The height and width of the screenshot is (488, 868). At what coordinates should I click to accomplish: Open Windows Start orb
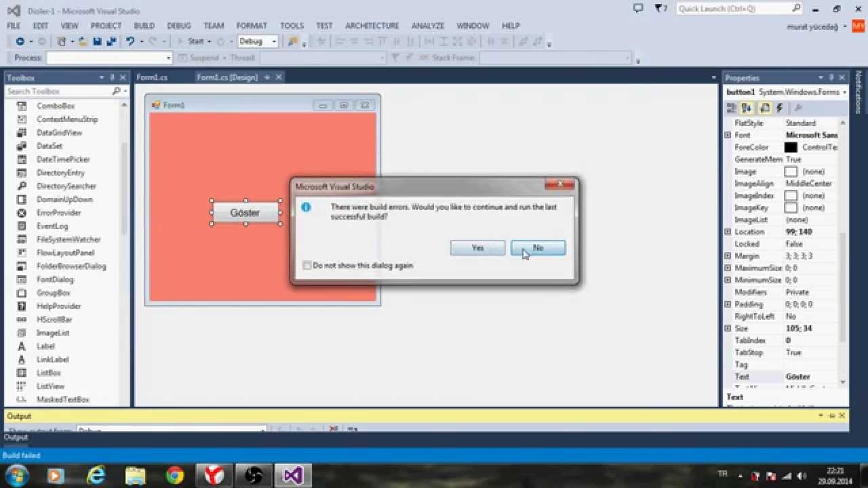point(16,475)
